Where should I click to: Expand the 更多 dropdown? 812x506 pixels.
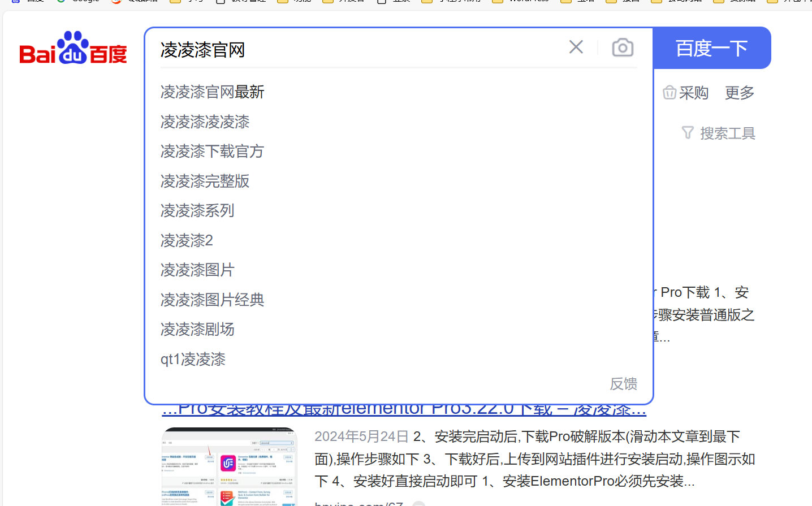(738, 93)
